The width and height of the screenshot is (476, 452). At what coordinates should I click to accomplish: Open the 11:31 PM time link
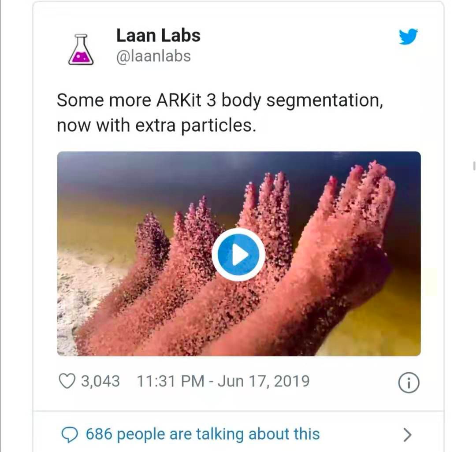tap(171, 382)
